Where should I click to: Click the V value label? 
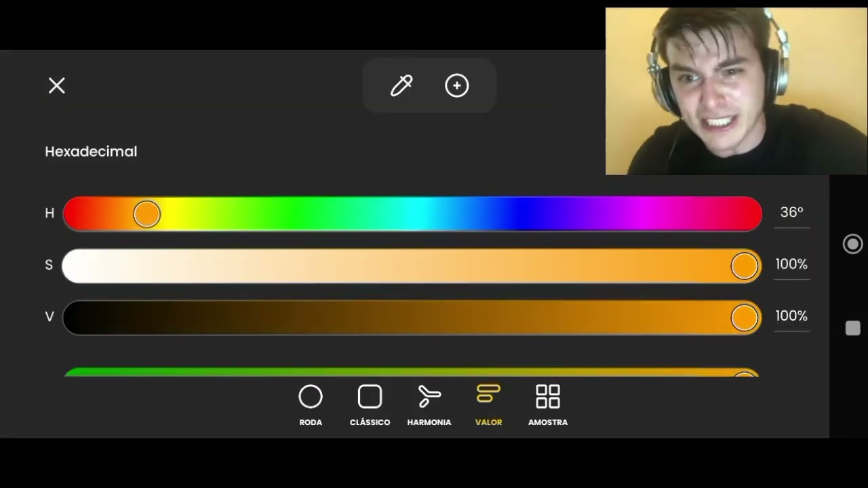coord(50,317)
